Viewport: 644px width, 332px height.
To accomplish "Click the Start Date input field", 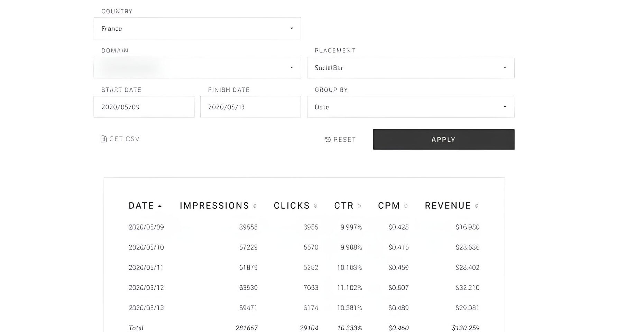I will [x=144, y=107].
